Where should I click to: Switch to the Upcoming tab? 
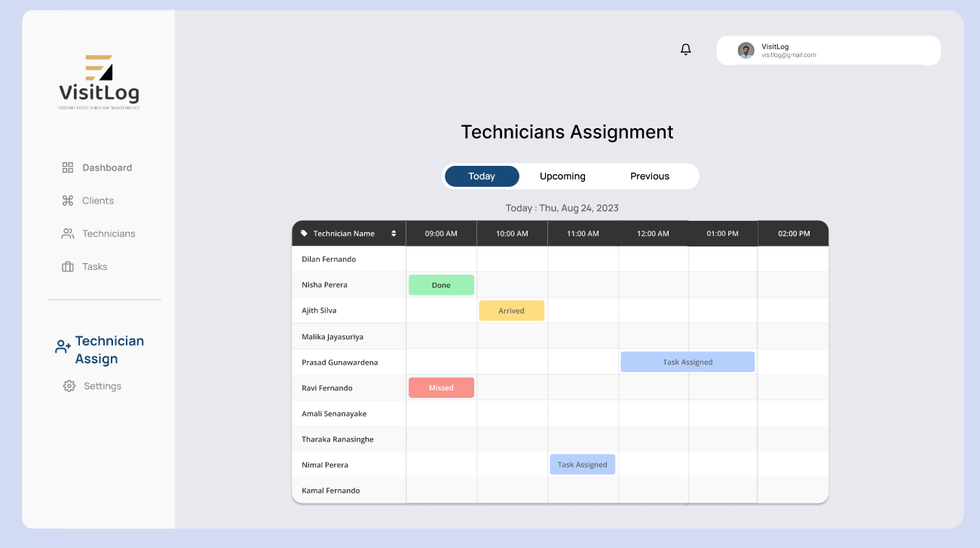pyautogui.click(x=562, y=176)
